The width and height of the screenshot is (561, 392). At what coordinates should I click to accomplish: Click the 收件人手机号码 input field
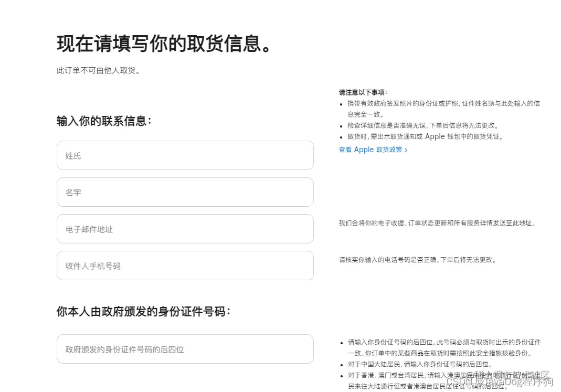[185, 266]
